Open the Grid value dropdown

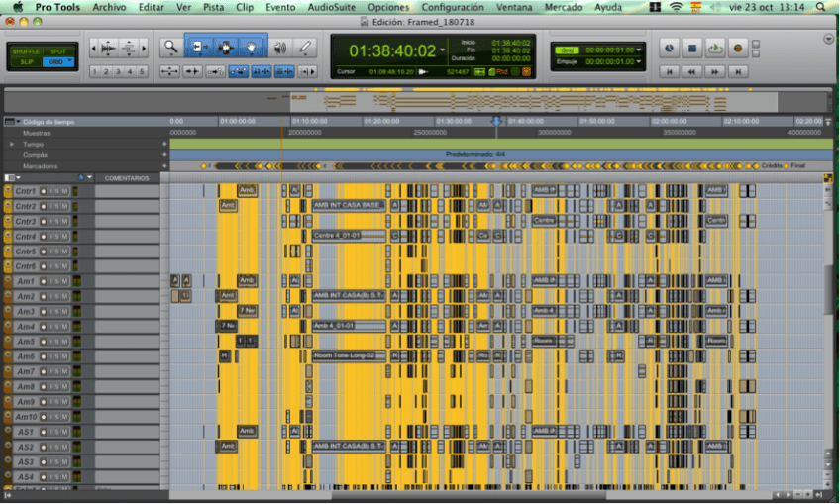[640, 50]
